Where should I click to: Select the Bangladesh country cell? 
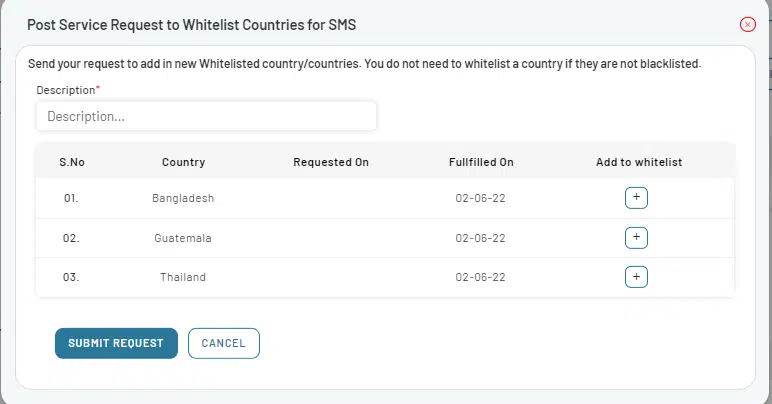click(183, 198)
